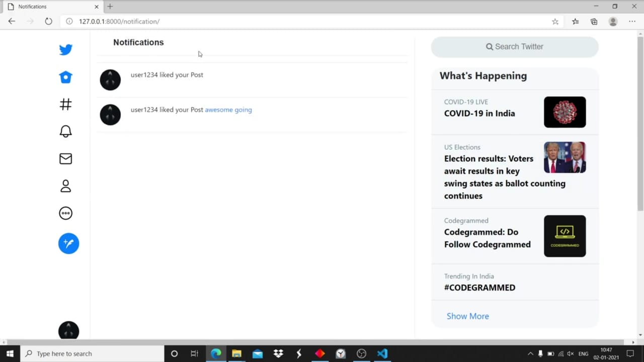Open the Collections icon in toolbar
This screenshot has width=644, height=362.
point(594,22)
